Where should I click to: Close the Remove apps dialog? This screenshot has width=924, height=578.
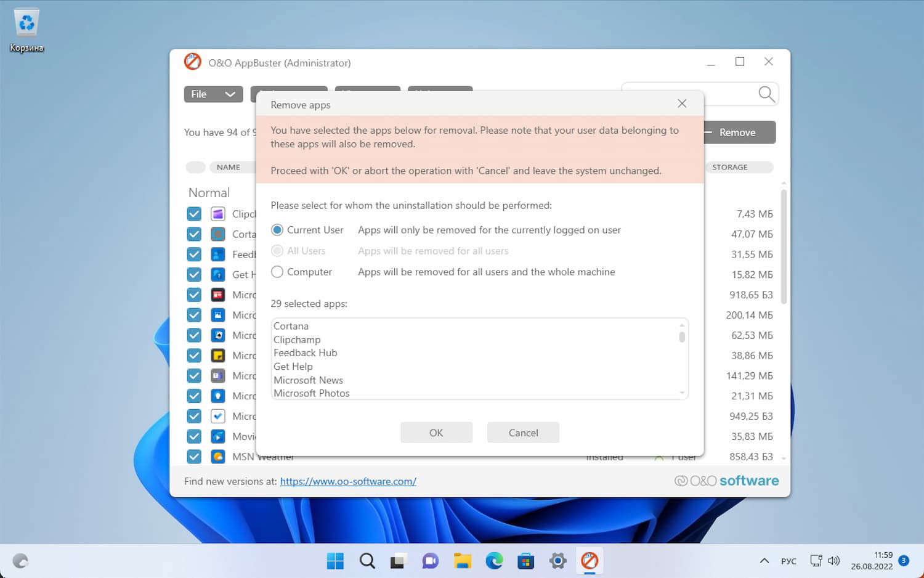(682, 104)
